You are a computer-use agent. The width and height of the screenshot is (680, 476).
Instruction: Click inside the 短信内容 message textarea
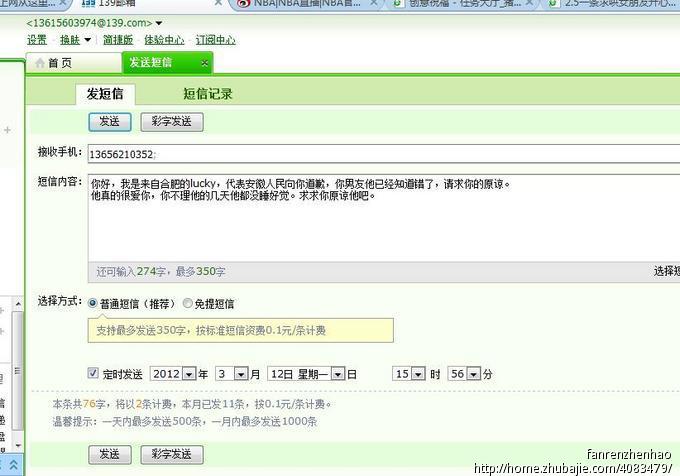coord(384,218)
